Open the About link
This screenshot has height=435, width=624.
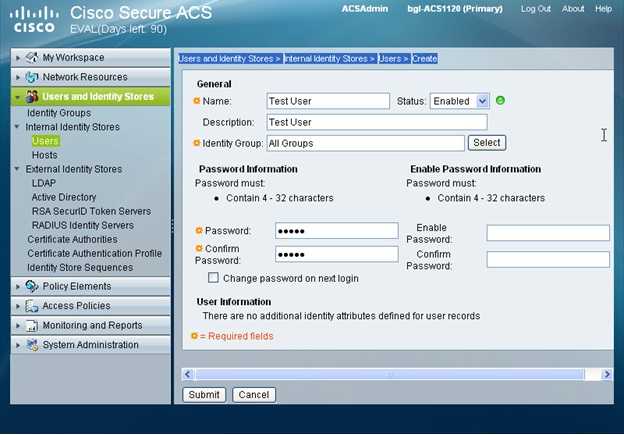pyautogui.click(x=573, y=9)
